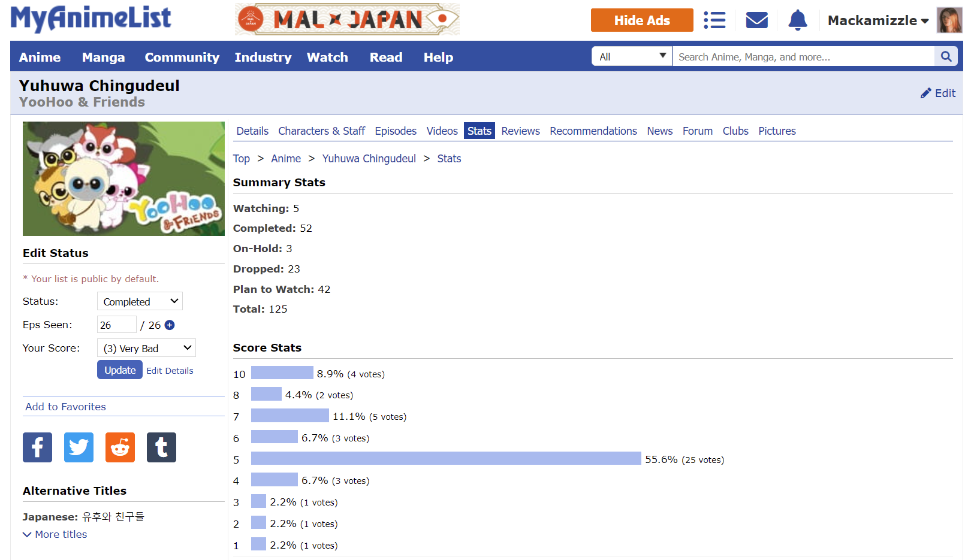Follow the Top breadcrumb link

point(242,159)
